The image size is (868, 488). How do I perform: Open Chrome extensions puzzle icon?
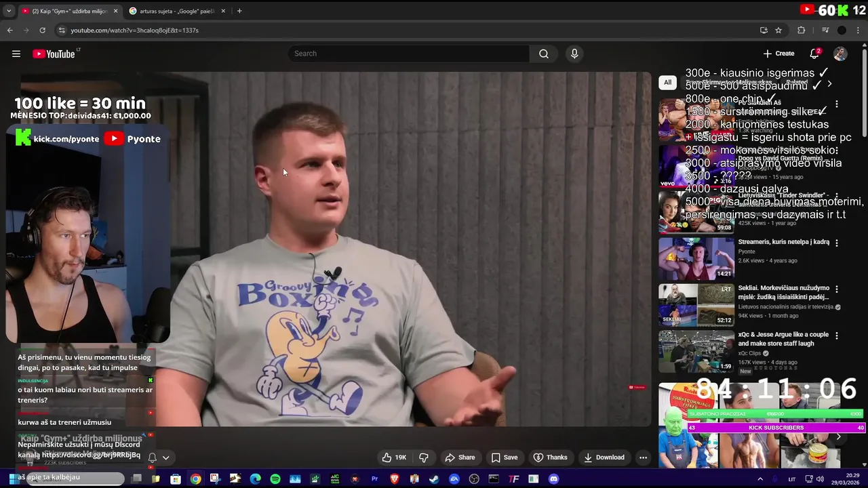click(801, 30)
